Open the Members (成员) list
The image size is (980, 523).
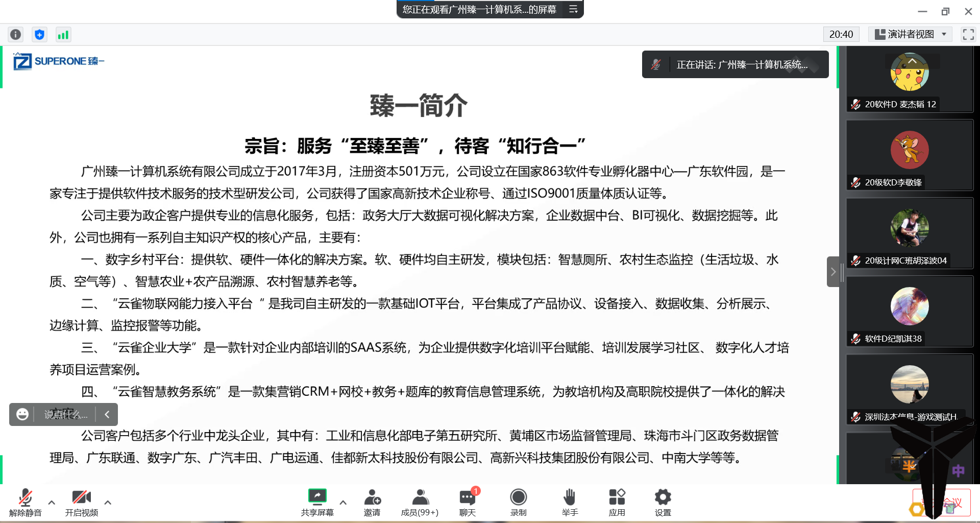click(420, 502)
